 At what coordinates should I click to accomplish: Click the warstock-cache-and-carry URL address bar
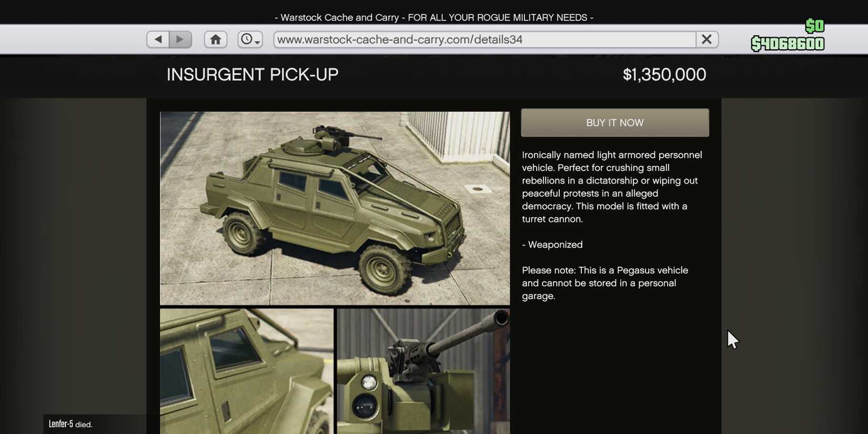pos(485,39)
